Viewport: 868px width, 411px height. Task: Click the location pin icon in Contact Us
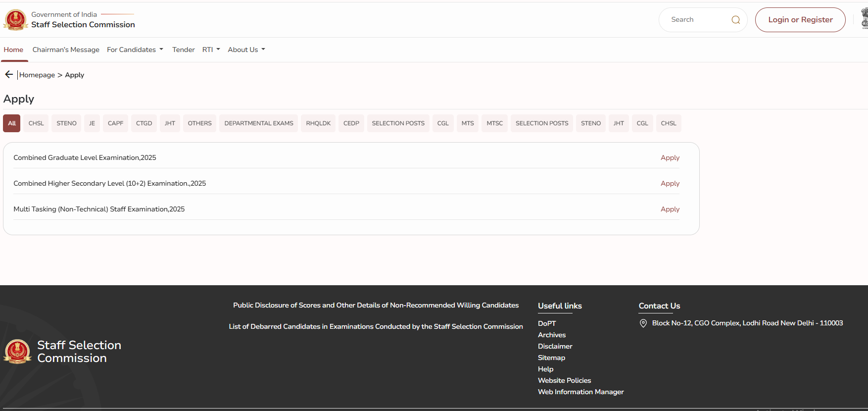point(643,323)
